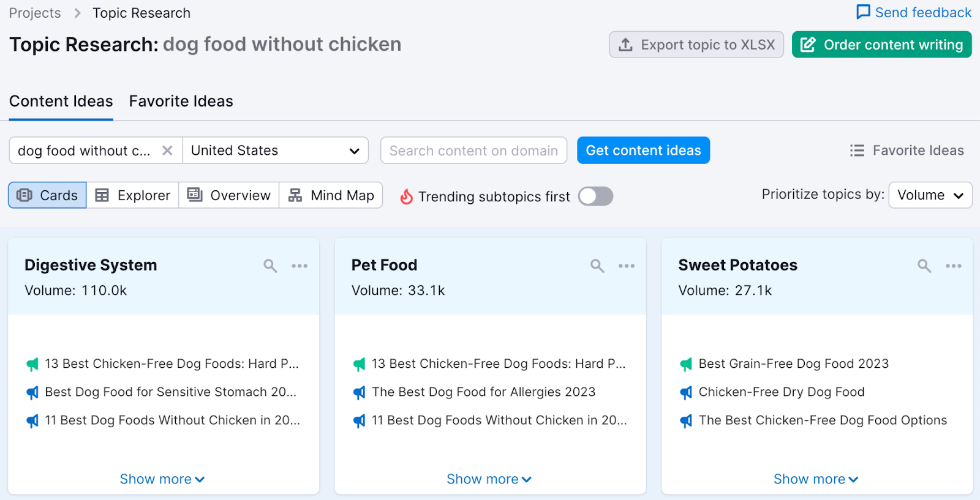980x500 pixels.
Task: Click the Mind Map diagram icon
Action: click(295, 195)
